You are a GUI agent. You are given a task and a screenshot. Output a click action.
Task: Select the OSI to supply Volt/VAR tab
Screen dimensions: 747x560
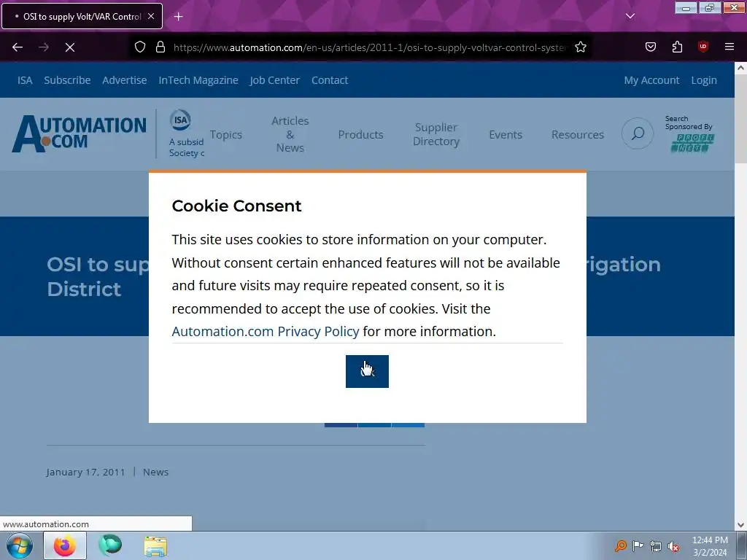(82, 16)
